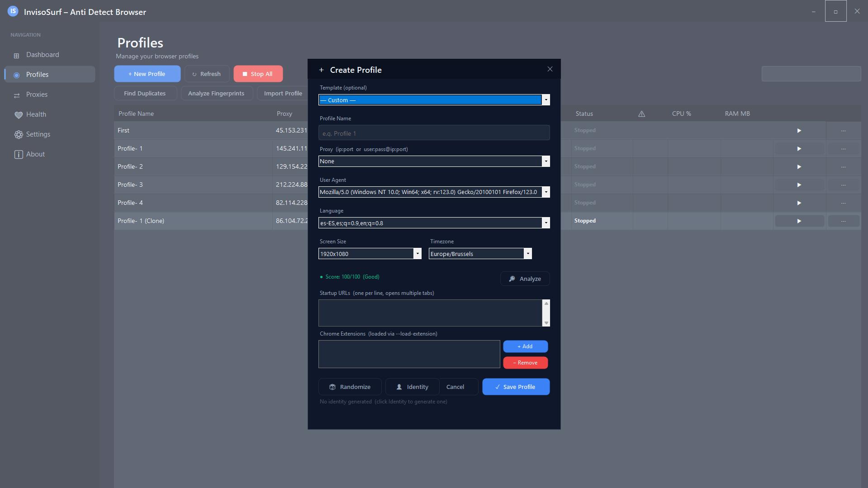
Task: Go to the Proxies page
Action: click(x=50, y=95)
